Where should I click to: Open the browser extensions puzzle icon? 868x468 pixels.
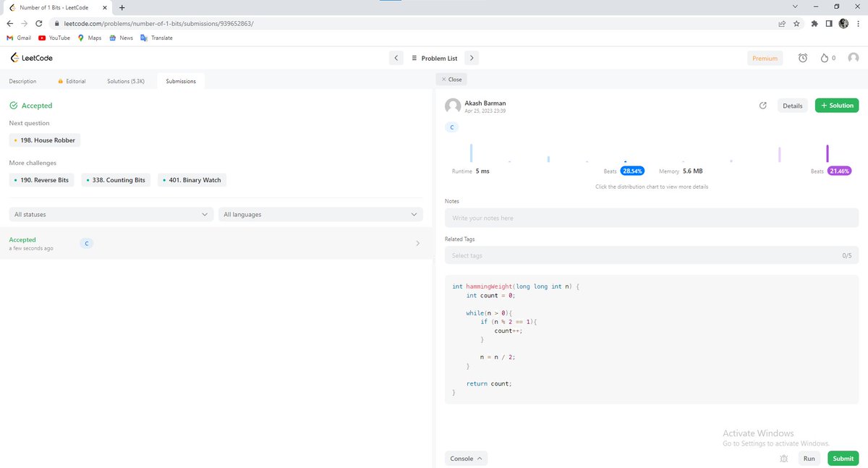(815, 23)
